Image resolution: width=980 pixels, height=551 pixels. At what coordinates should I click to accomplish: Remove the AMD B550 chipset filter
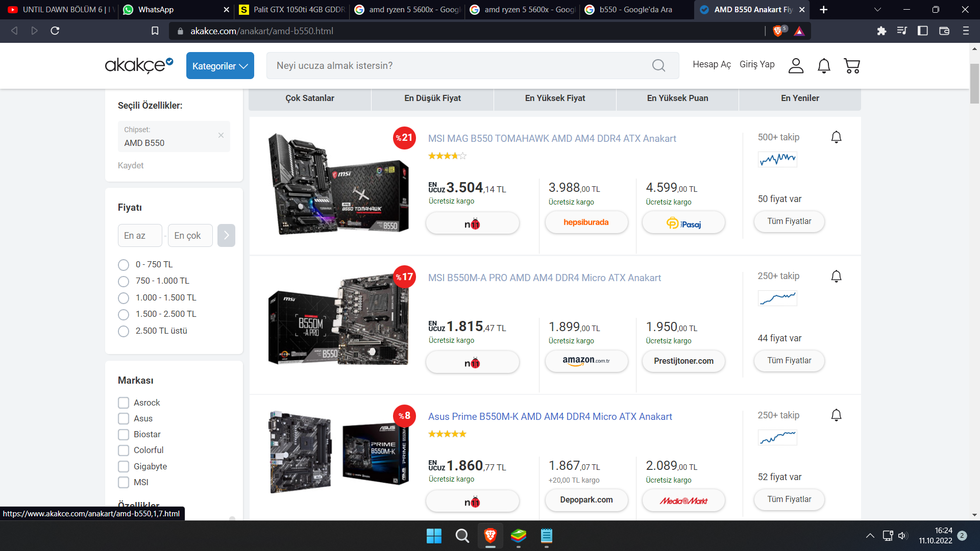click(x=221, y=135)
